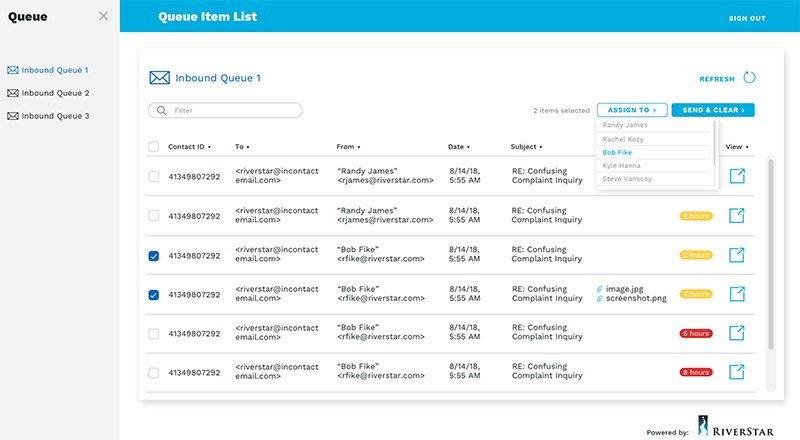The image size is (800, 440).
Task: Click the '2 items selected' text
Action: [561, 110]
